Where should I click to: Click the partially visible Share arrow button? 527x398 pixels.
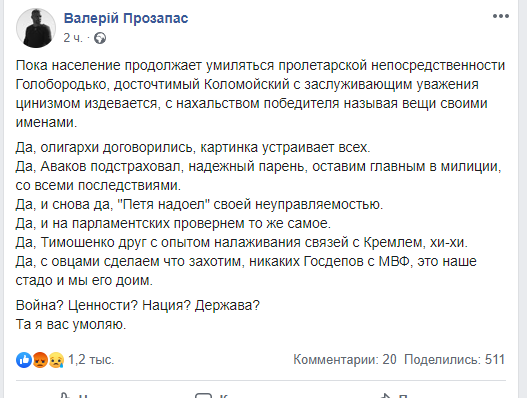point(393,395)
